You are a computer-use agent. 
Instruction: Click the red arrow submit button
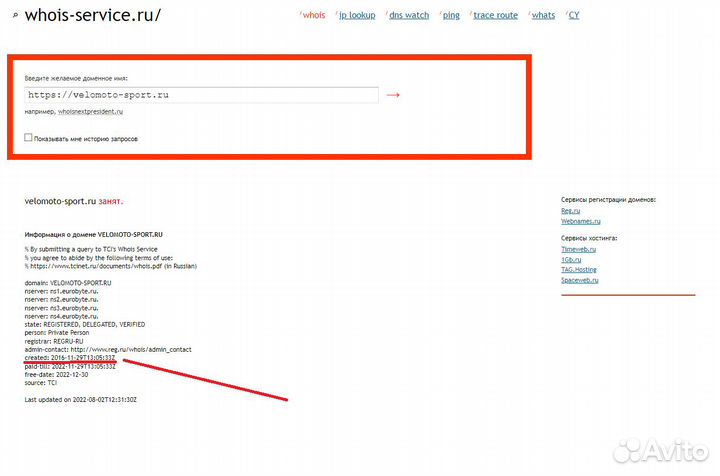[x=393, y=95]
